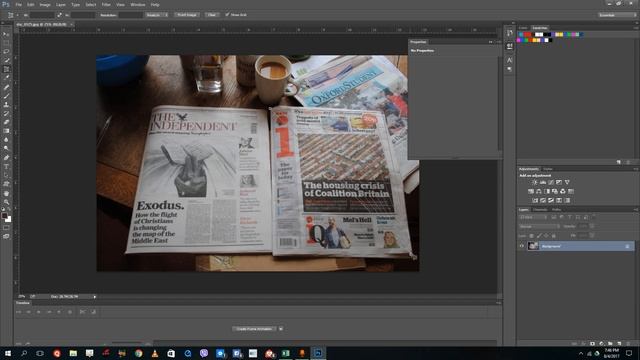The image size is (640, 360).
Task: Add a Levels adjustment
Action: pos(543,182)
